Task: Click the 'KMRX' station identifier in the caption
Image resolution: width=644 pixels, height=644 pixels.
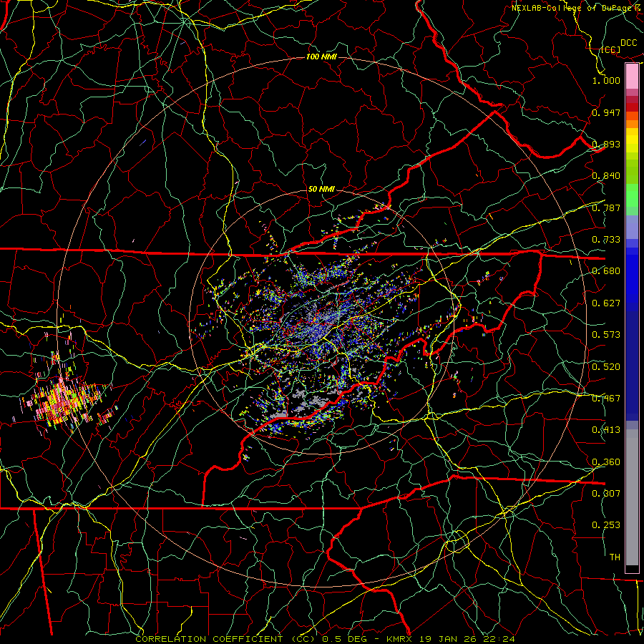Action: [399, 639]
